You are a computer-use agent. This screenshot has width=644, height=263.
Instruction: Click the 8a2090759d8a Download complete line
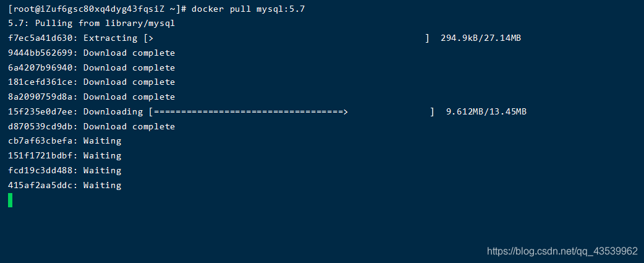(x=91, y=97)
